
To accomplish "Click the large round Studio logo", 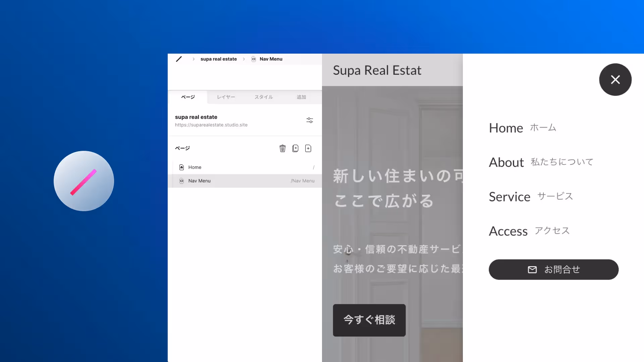I will coord(84,181).
